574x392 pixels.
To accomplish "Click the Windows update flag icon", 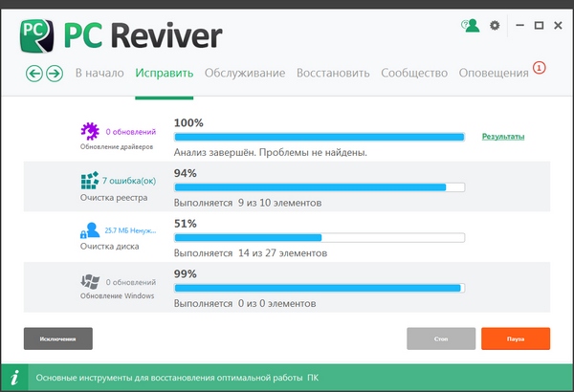I will click(x=90, y=281).
